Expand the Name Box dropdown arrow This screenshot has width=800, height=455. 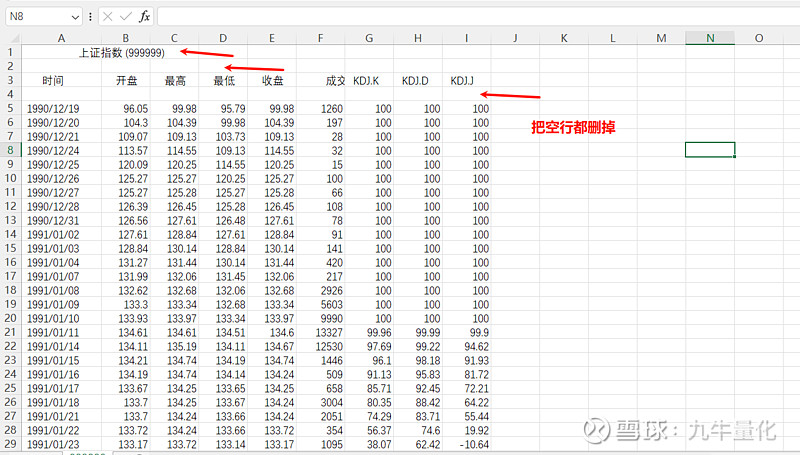tap(75, 17)
